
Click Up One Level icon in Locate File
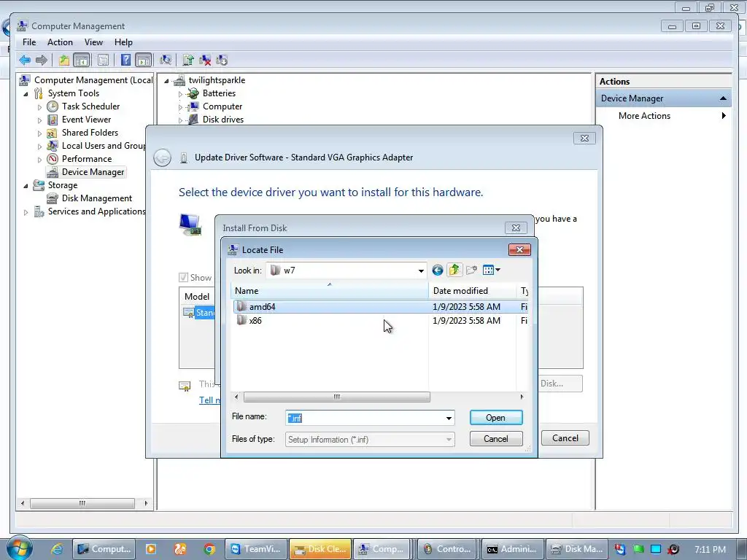tap(454, 270)
